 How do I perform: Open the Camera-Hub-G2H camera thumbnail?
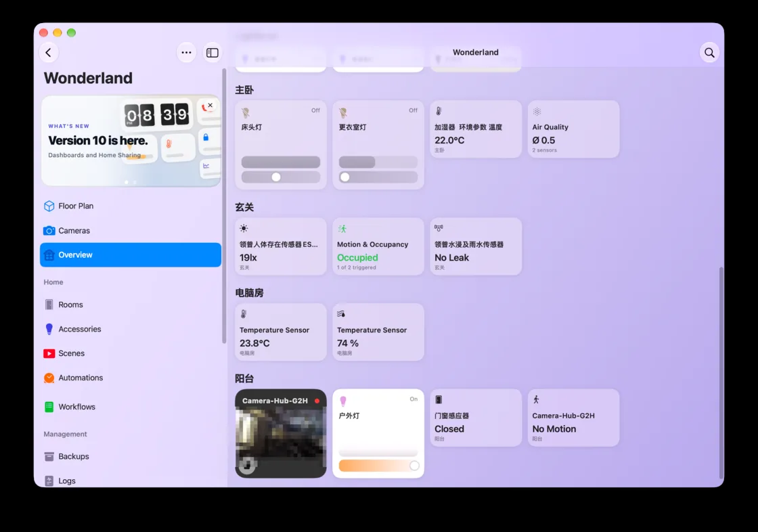tap(281, 433)
